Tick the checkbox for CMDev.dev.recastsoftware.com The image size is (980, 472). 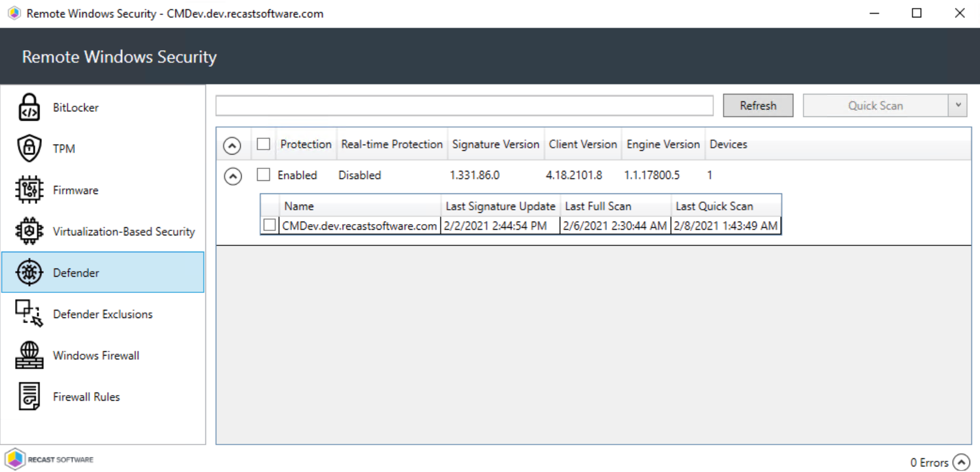pyautogui.click(x=270, y=226)
